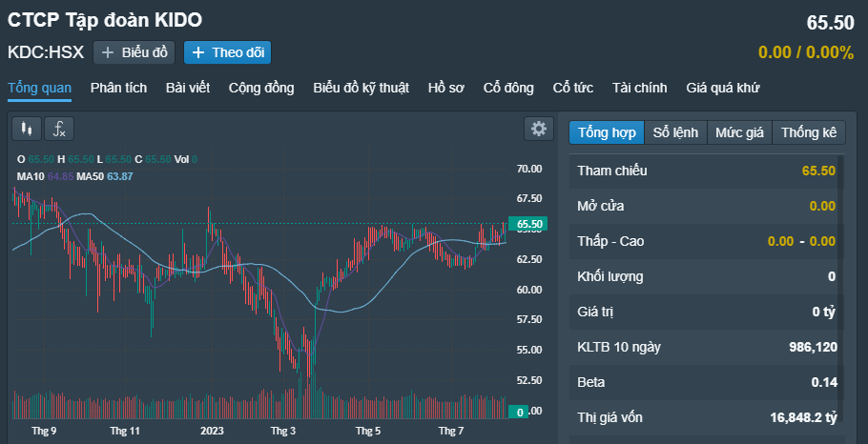Click the Theo dõi follow button
This screenshot has width=868, height=444.
click(x=228, y=52)
